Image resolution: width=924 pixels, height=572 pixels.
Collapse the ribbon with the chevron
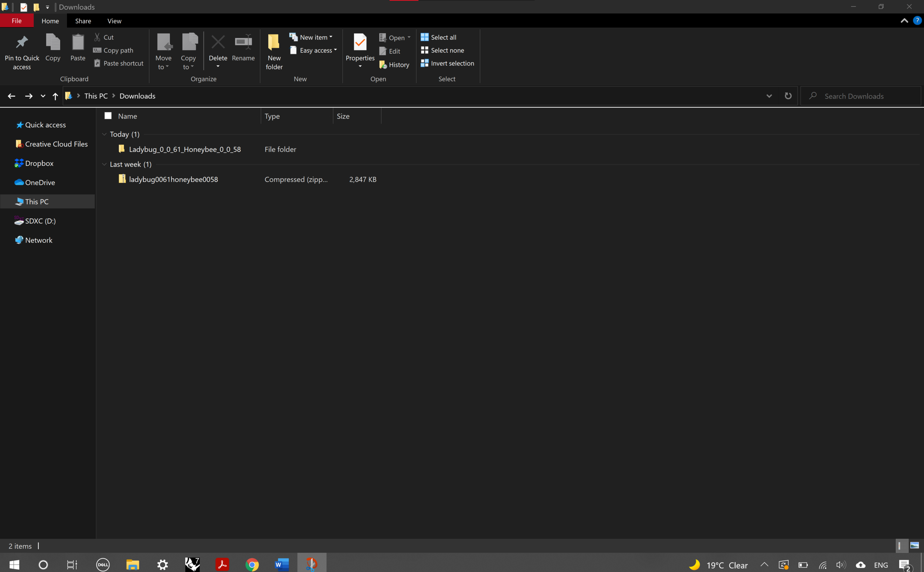click(x=904, y=21)
